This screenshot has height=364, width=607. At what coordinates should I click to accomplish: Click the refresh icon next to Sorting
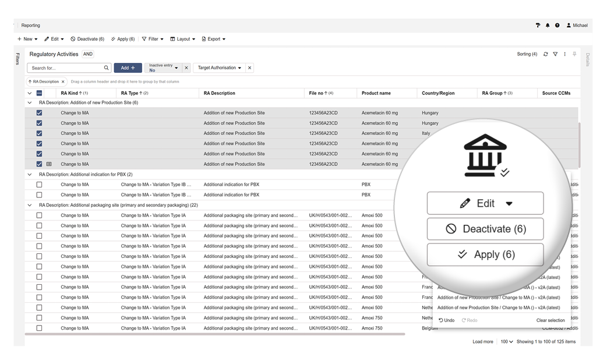pos(546,54)
